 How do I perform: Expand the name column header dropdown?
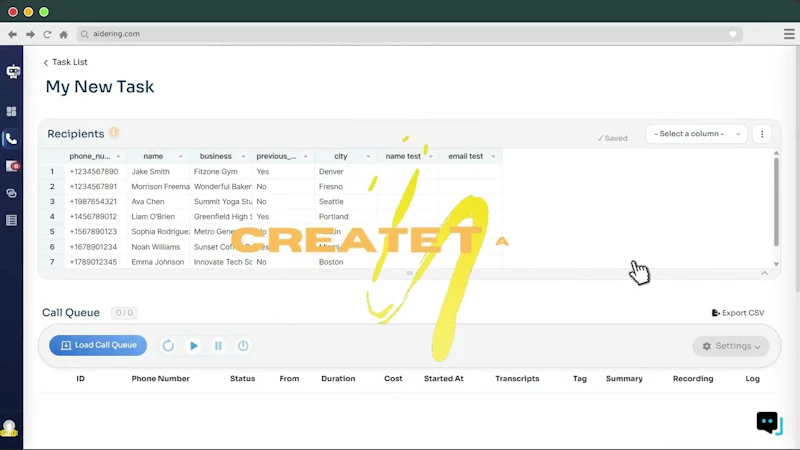pos(181,157)
